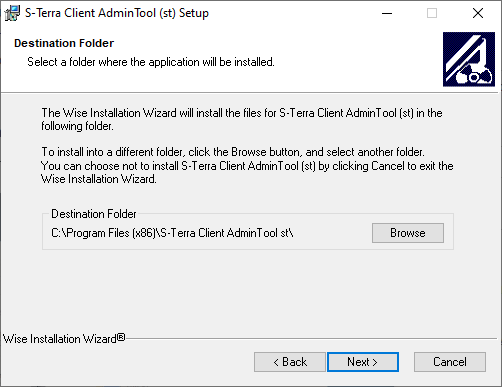Click the 'following folder.' text line
This screenshot has width=502, height=387.
coord(77,126)
